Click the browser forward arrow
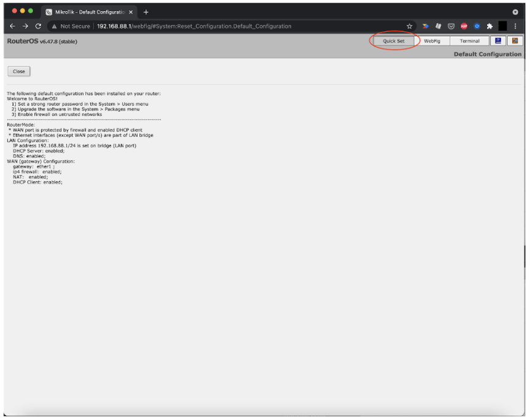Screen dimensions: 530x420 (26, 26)
